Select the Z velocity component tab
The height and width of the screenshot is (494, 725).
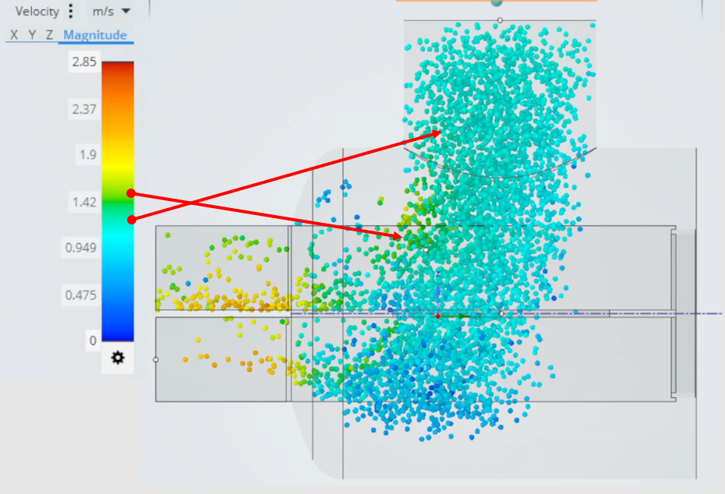49,35
